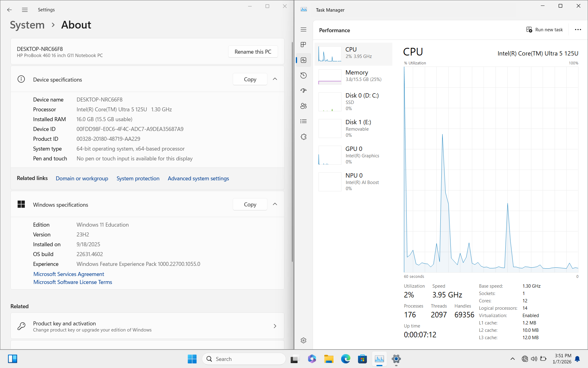The image size is (588, 368).
Task: Open Microsoft Edge from the taskbar
Action: 345,359
